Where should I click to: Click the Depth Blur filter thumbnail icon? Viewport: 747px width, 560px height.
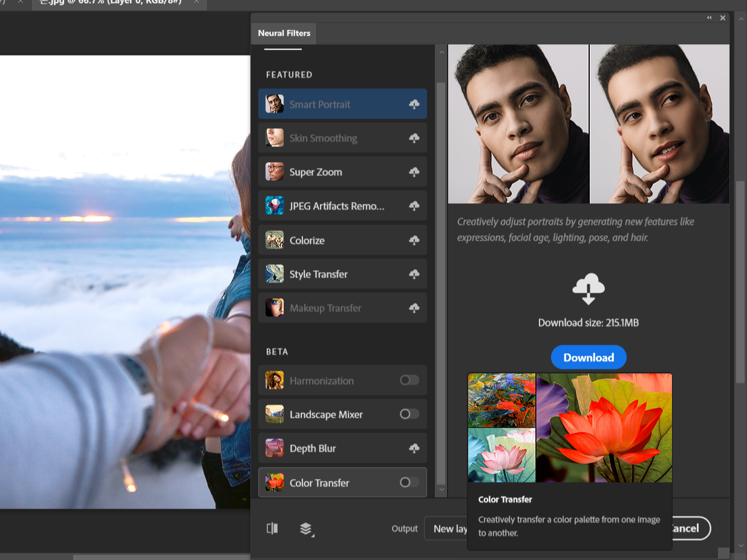click(275, 448)
